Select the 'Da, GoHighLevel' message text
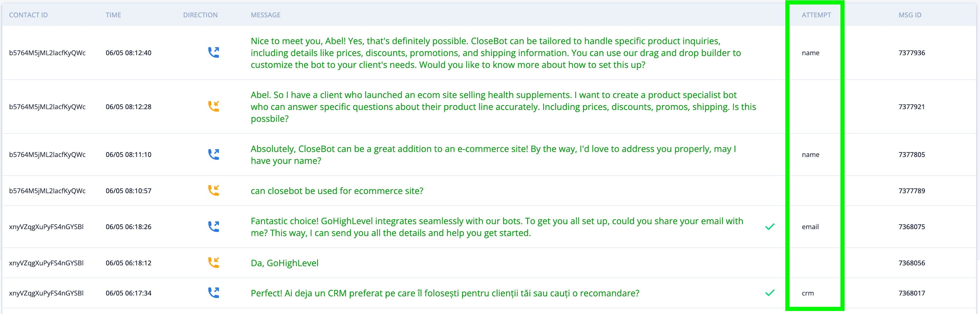 284,263
